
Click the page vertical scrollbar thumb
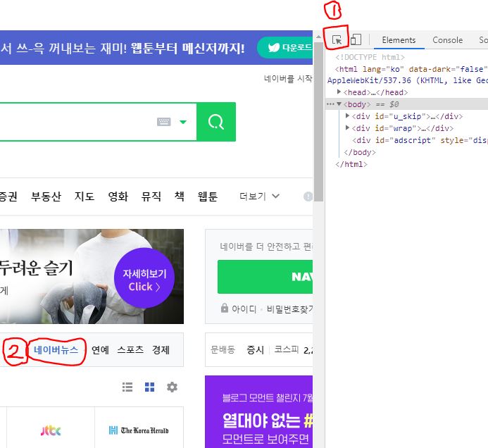click(x=318, y=122)
